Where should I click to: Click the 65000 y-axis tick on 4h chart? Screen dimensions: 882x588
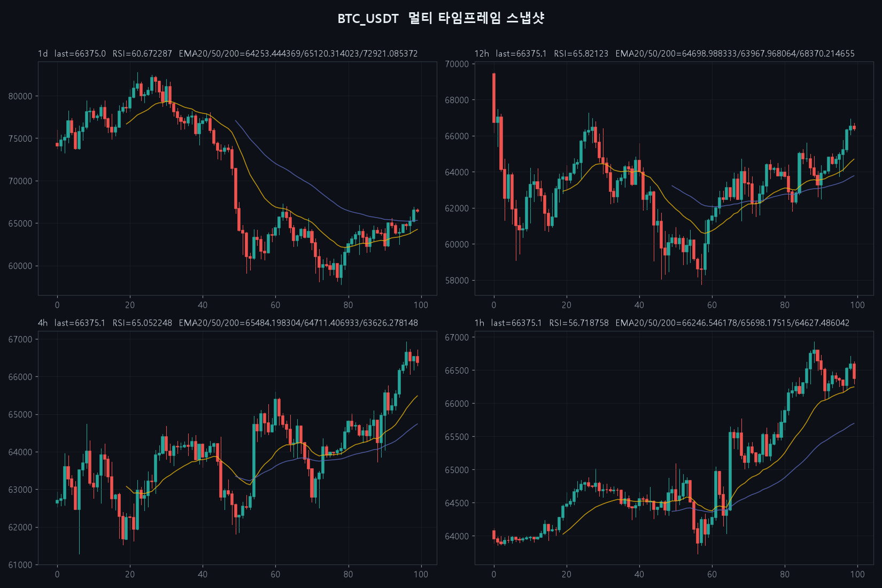click(x=20, y=414)
